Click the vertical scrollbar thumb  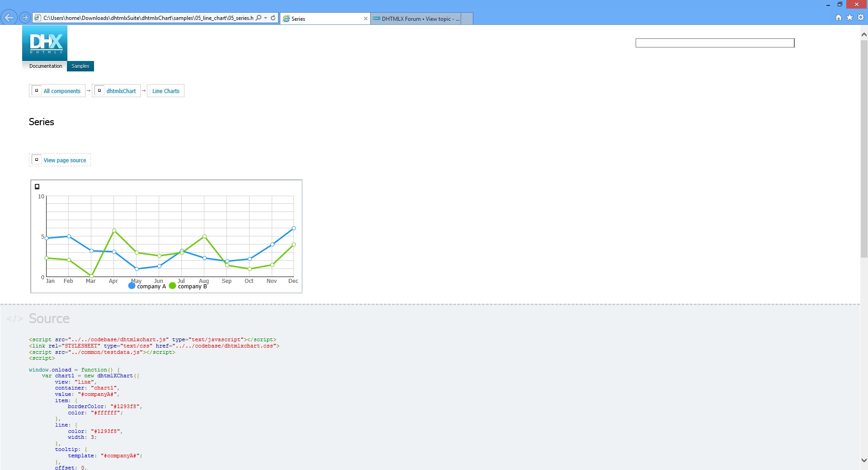coord(864,149)
